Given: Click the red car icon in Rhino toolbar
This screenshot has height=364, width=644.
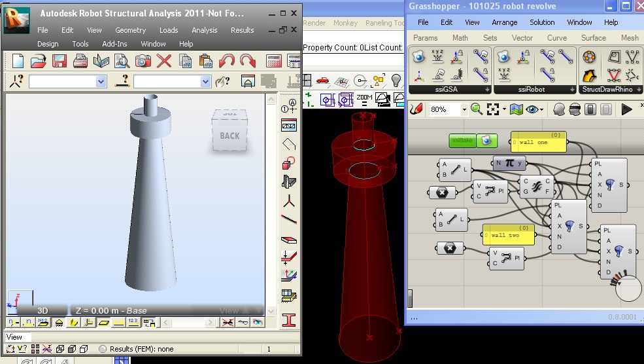Looking at the screenshot, I should pos(322,81).
